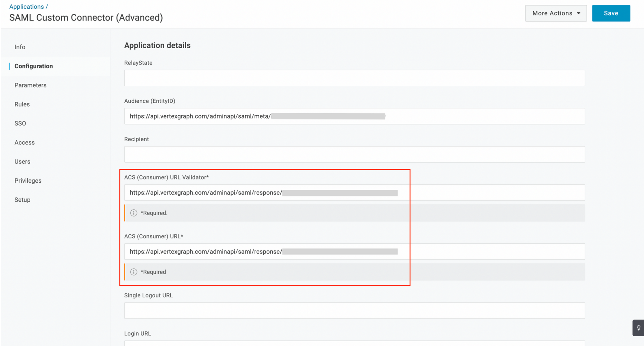
Task: Click the info icon beside ACS URL Validator required message
Action: pos(133,213)
